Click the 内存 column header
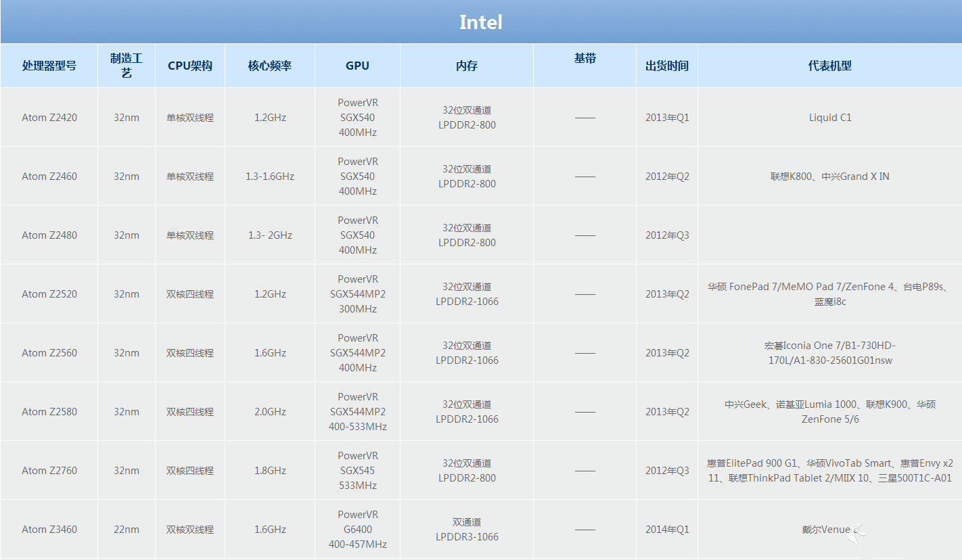This screenshot has height=560, width=962. 467,66
